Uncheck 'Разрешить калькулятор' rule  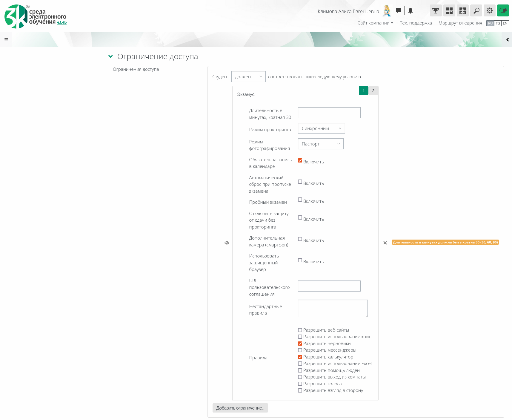pos(300,357)
